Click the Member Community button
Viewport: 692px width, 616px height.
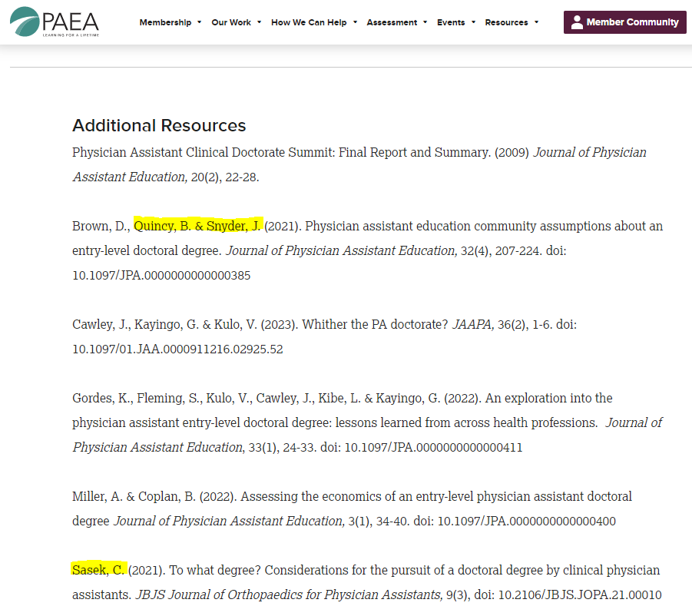(x=624, y=22)
